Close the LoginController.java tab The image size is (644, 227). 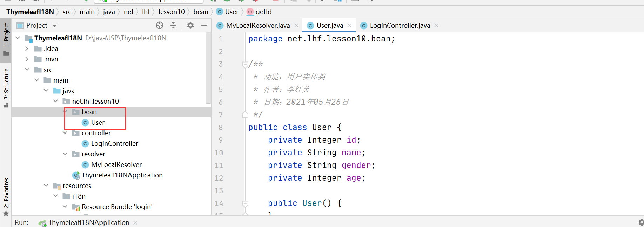pos(436,25)
